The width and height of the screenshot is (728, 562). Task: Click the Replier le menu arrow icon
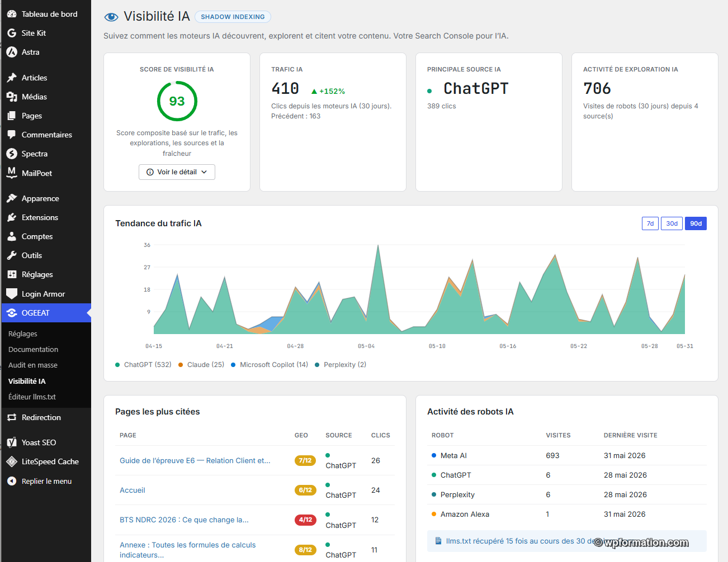[12, 481]
